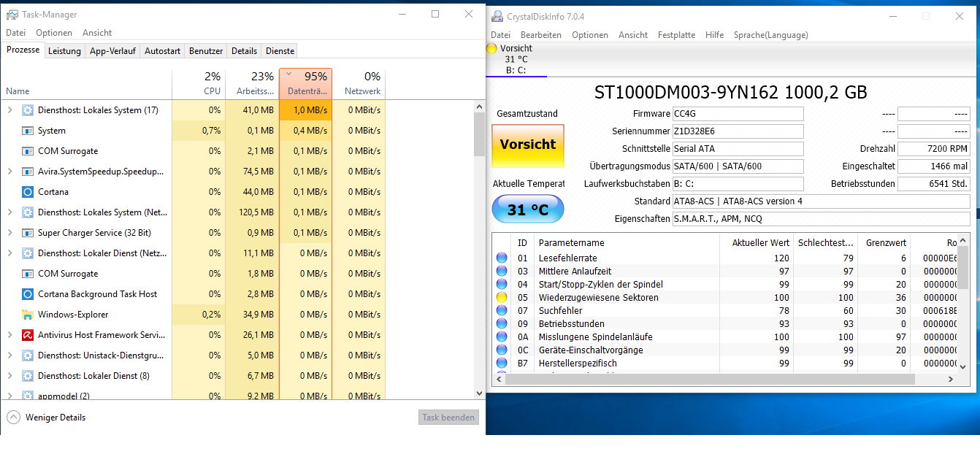Open Sprache(Language) menu in CrystalDiskInfo

[770, 35]
